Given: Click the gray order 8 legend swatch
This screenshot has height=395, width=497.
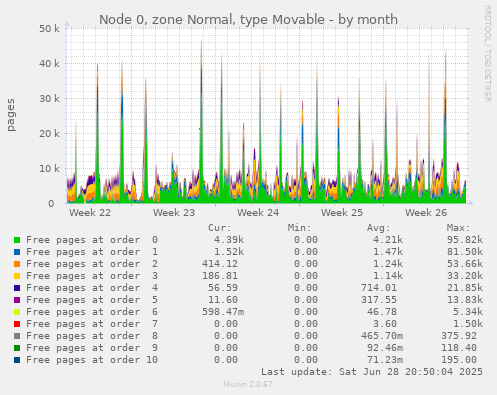Looking at the screenshot, I should 17,336.
